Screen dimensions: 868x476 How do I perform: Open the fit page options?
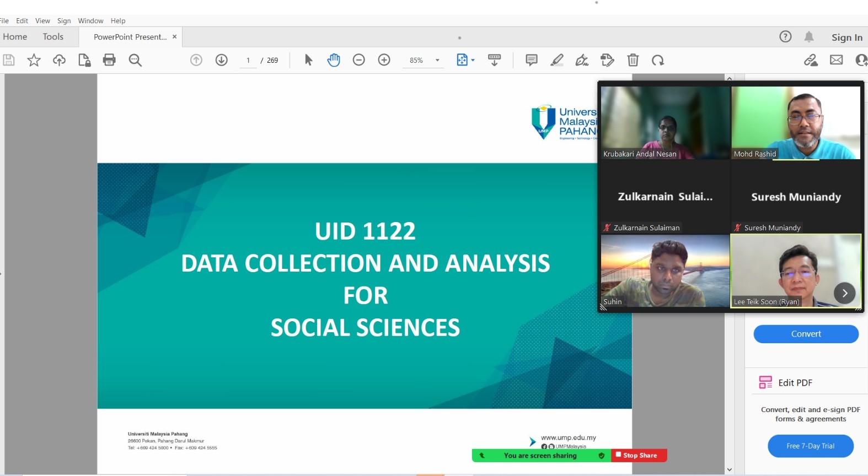[465, 60]
